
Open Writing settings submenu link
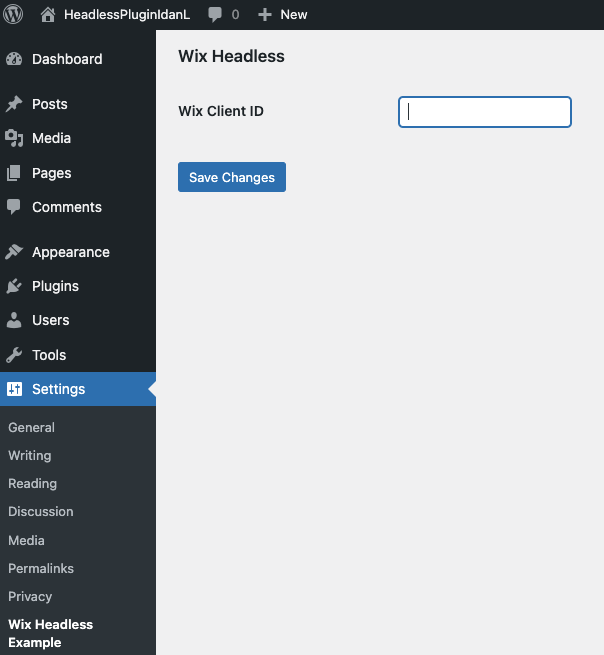click(x=30, y=455)
